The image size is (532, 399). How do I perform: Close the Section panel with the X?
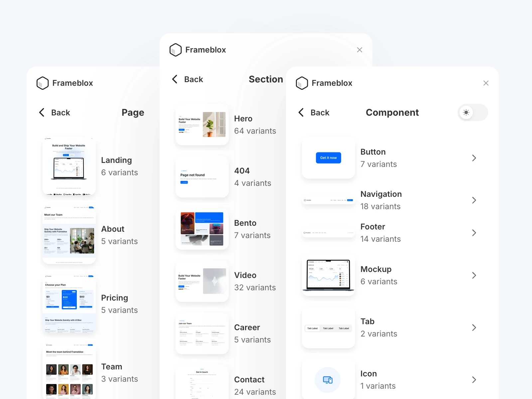pos(359,50)
